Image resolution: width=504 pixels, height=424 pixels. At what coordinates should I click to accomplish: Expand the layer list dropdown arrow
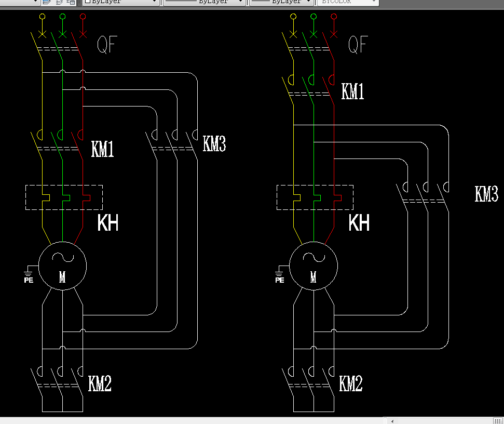(x=36, y=2)
